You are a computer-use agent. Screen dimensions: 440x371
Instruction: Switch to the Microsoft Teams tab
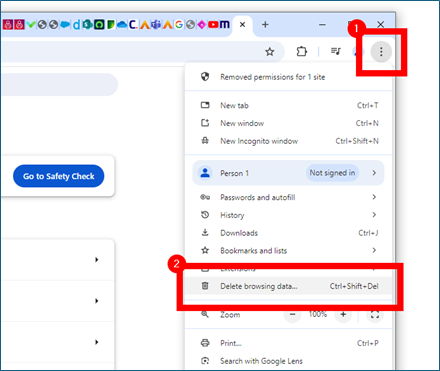156,24
